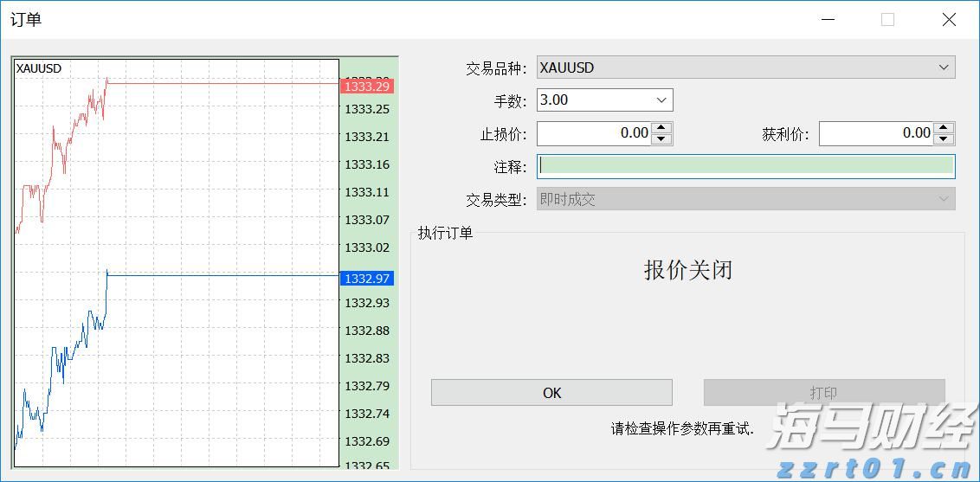Open the 交易类型 即时成交 dropdown
This screenshot has width=980, height=482.
745,199
